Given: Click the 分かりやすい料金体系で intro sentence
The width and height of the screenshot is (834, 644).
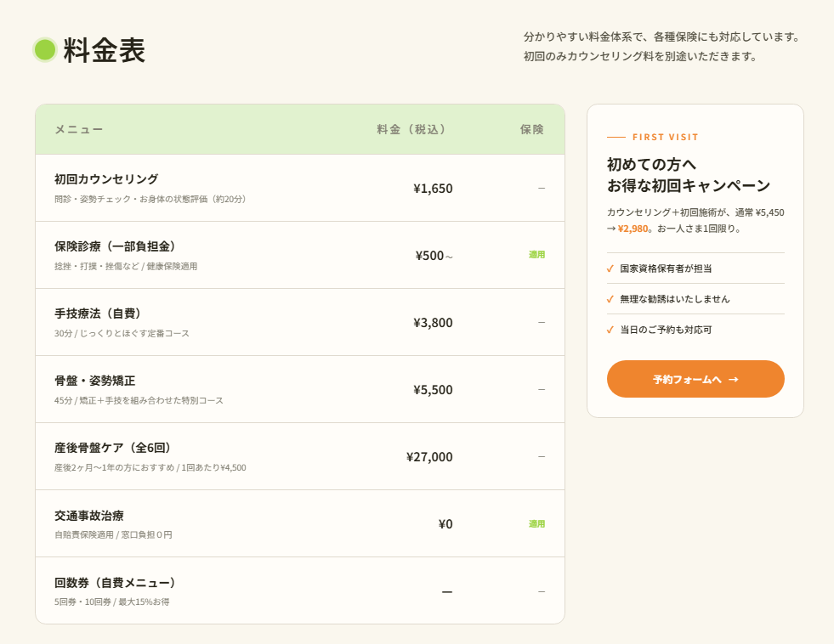Looking at the screenshot, I should 661,37.
